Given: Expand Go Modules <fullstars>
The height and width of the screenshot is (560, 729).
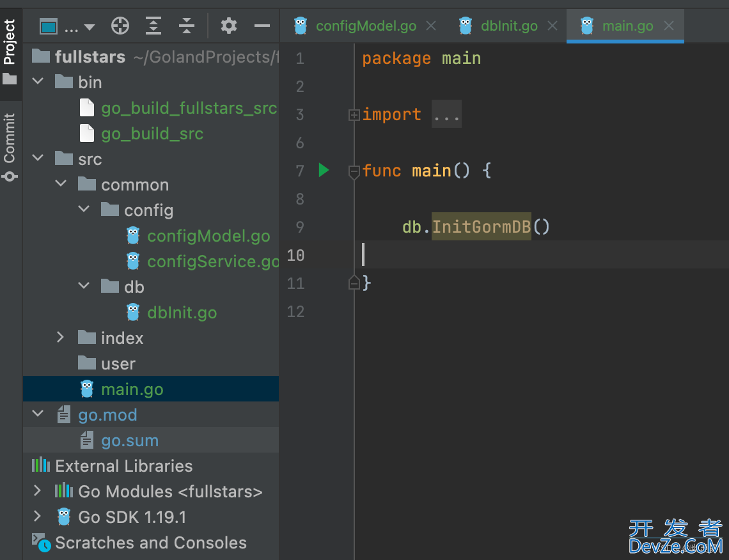Looking at the screenshot, I should [38, 491].
